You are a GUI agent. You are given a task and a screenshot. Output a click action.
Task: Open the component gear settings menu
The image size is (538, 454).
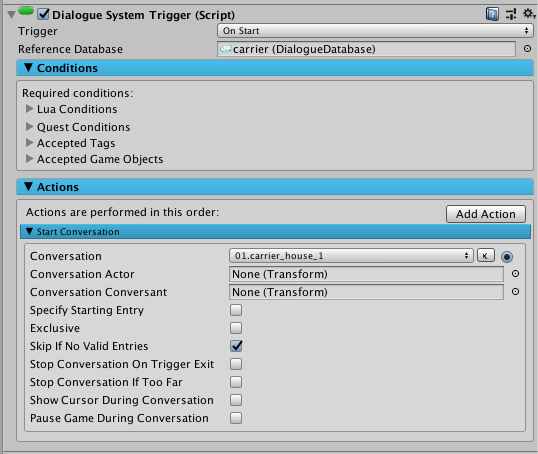point(529,14)
